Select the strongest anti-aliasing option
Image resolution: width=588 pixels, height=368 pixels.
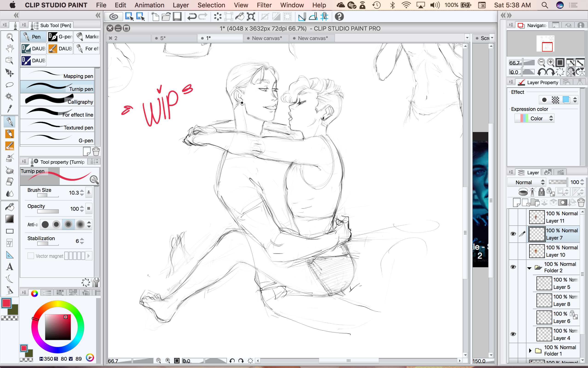pyautogui.click(x=80, y=224)
